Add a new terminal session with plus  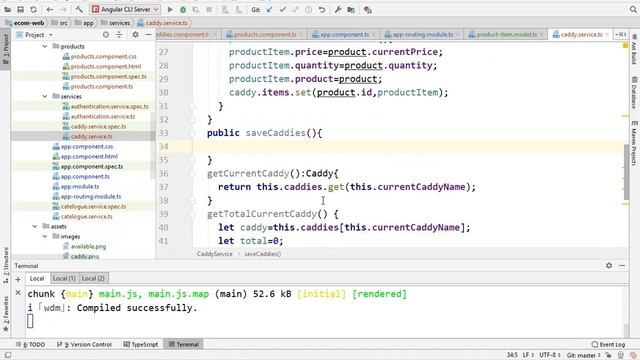click(18, 279)
